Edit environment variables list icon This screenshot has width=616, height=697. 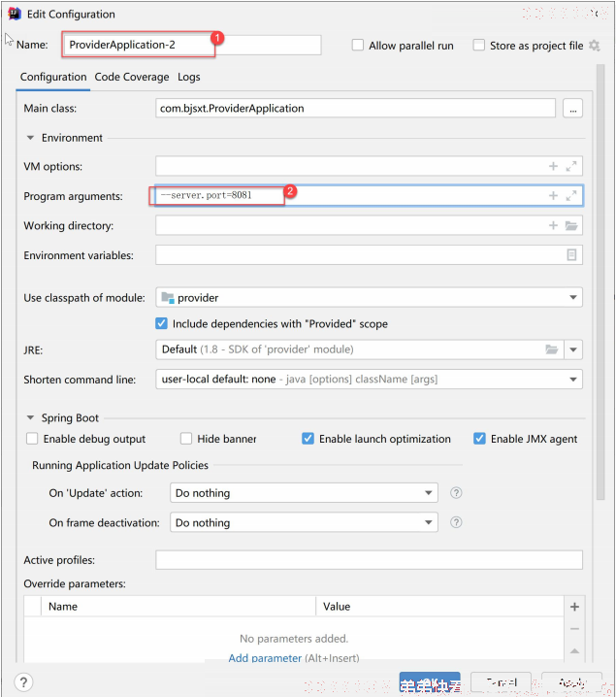click(x=571, y=254)
